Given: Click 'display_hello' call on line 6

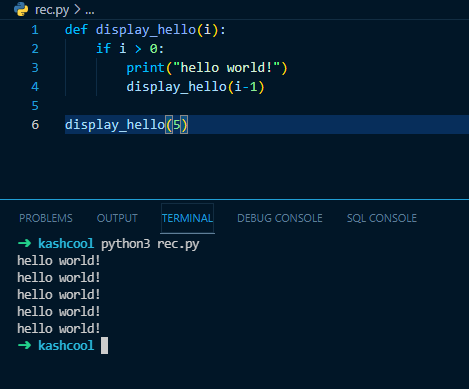Looking at the screenshot, I should (115, 125).
